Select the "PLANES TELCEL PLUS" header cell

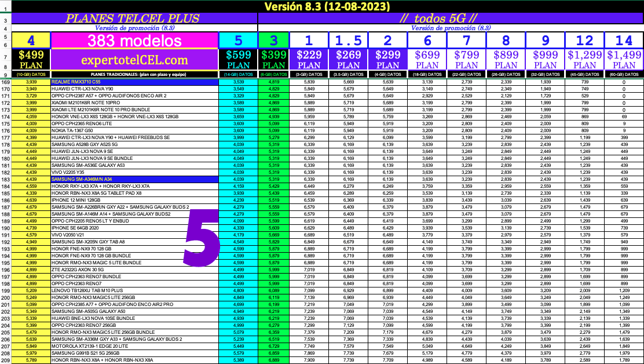(x=134, y=19)
